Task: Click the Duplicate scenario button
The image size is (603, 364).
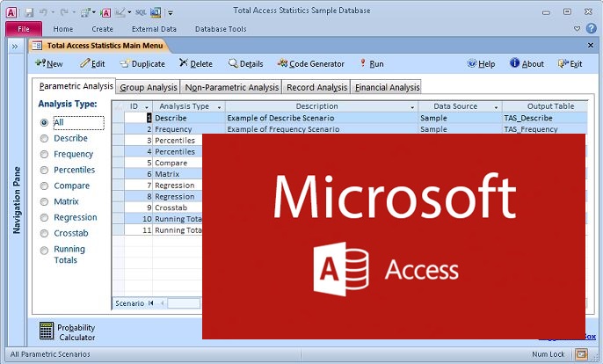Action: pos(142,64)
